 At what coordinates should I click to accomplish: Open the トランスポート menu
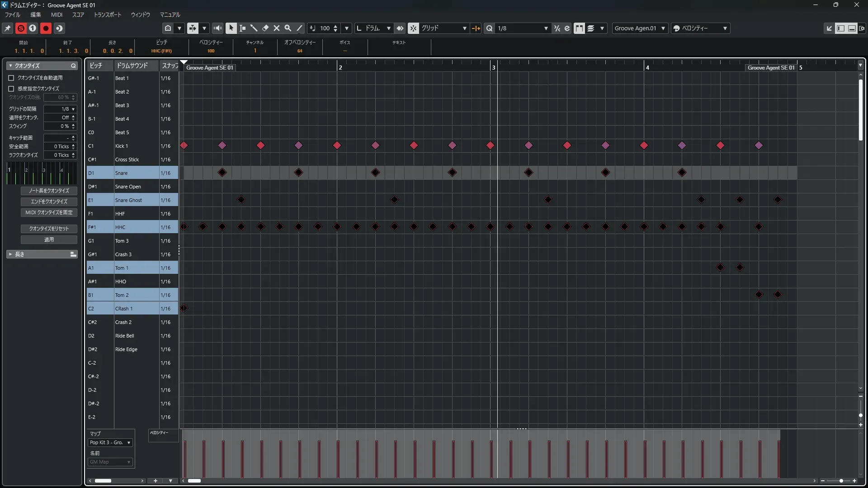pyautogui.click(x=107, y=14)
